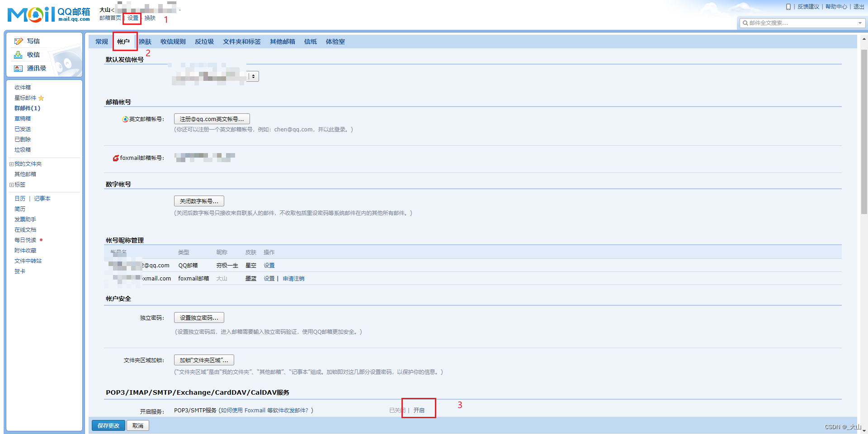Click 开启 for POP3/SMTP service
This screenshot has height=434, width=868.
click(419, 410)
